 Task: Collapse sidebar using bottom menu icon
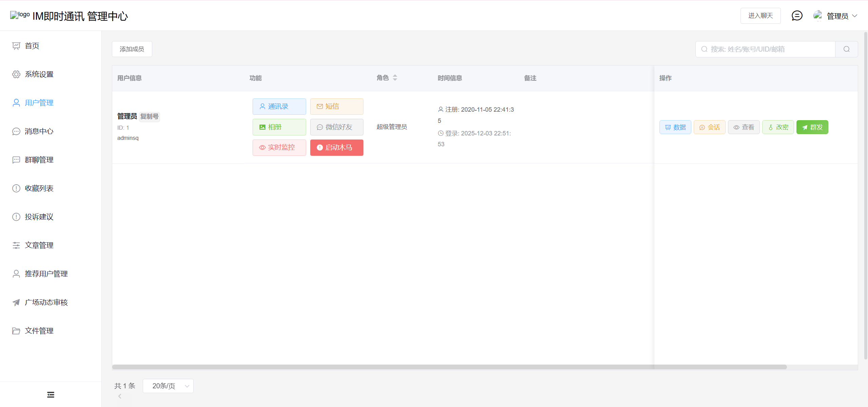pos(51,394)
